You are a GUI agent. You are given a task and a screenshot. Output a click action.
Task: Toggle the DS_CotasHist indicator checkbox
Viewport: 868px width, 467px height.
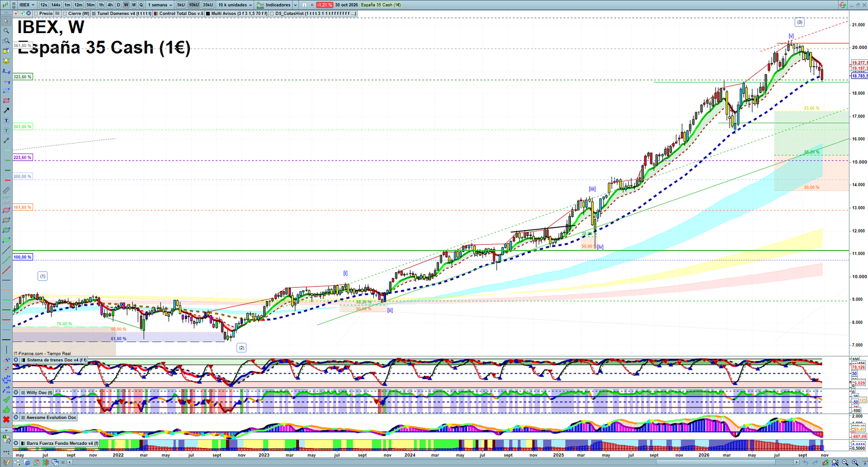272,14
